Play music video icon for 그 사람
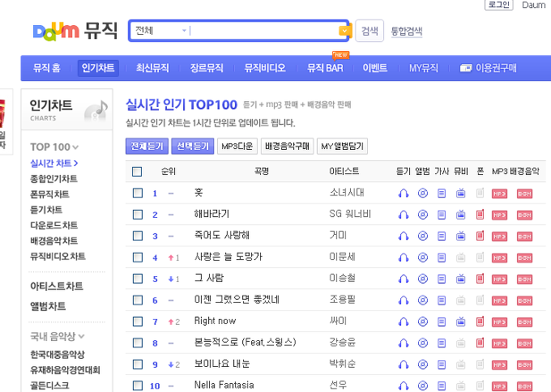The width and height of the screenshot is (551, 392). point(460,279)
